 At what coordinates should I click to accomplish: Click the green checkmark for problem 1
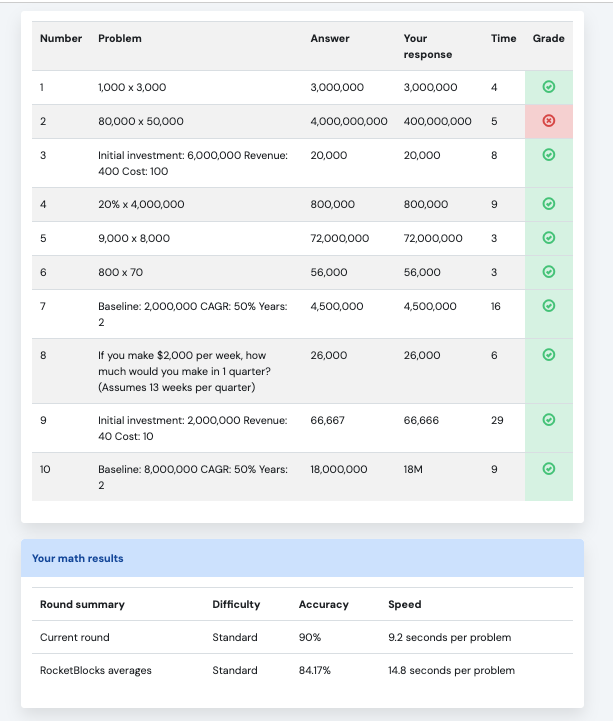pyautogui.click(x=548, y=87)
